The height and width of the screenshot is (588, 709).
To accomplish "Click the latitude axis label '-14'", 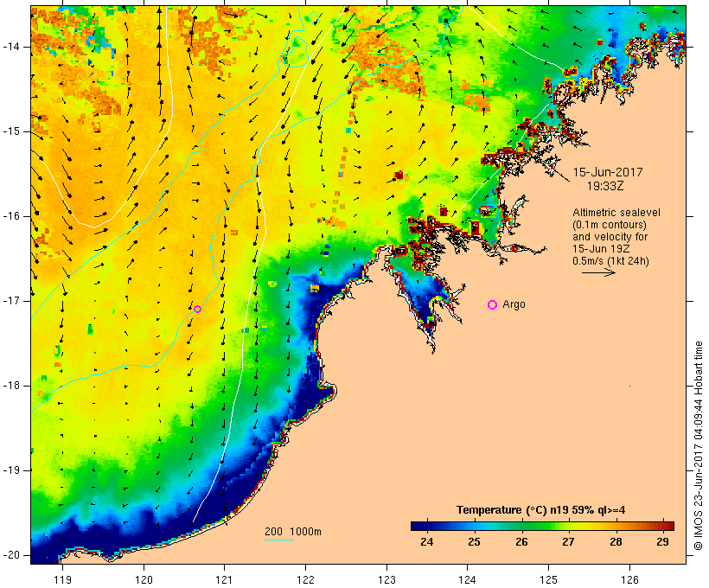I will [11, 47].
